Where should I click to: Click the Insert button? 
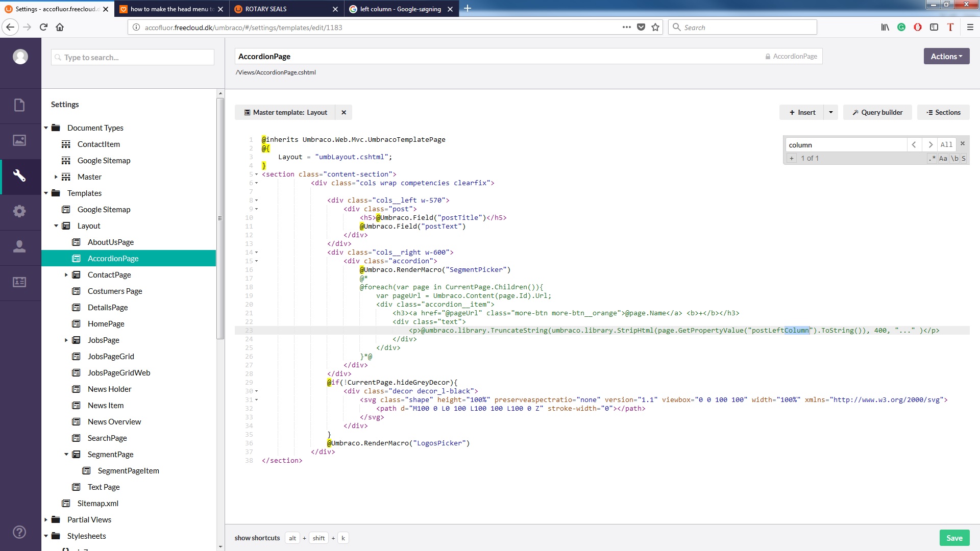pos(801,112)
